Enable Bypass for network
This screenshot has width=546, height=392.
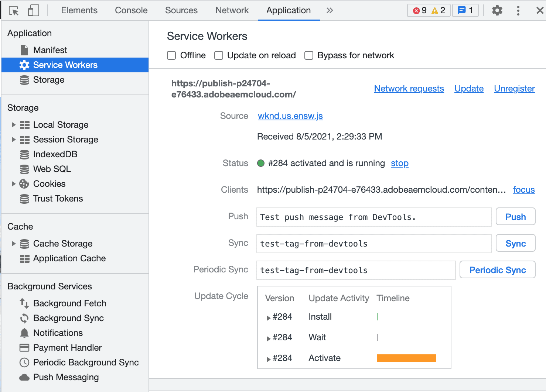(x=309, y=55)
